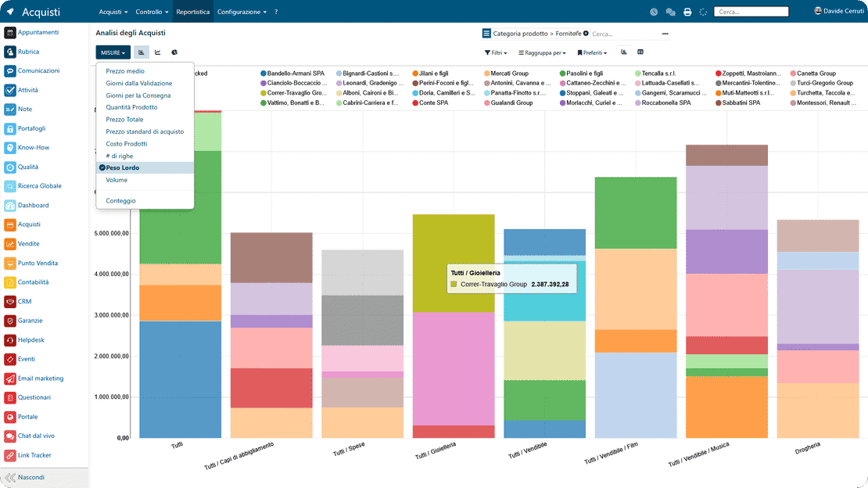The image size is (868, 488).
Task: Toggle Jilani e figli legend series
Action: pyautogui.click(x=430, y=73)
